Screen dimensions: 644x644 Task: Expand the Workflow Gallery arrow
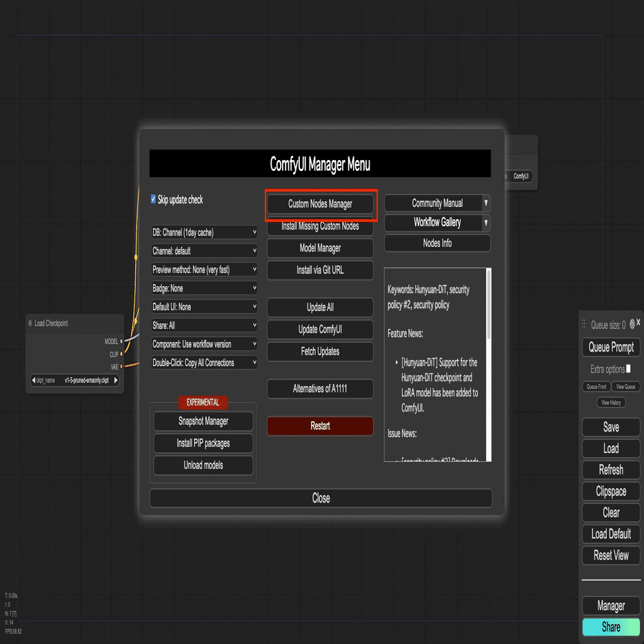tap(486, 223)
